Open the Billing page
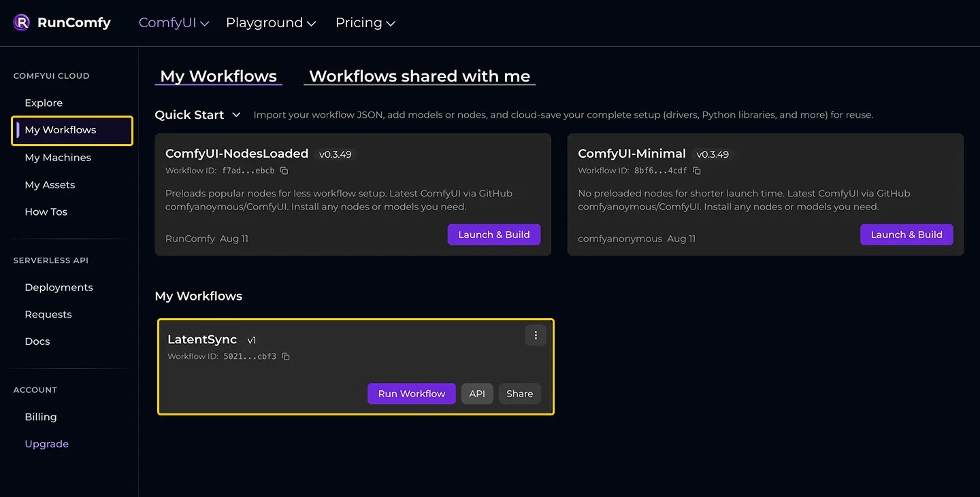Viewport: 980px width, 497px height. click(41, 417)
